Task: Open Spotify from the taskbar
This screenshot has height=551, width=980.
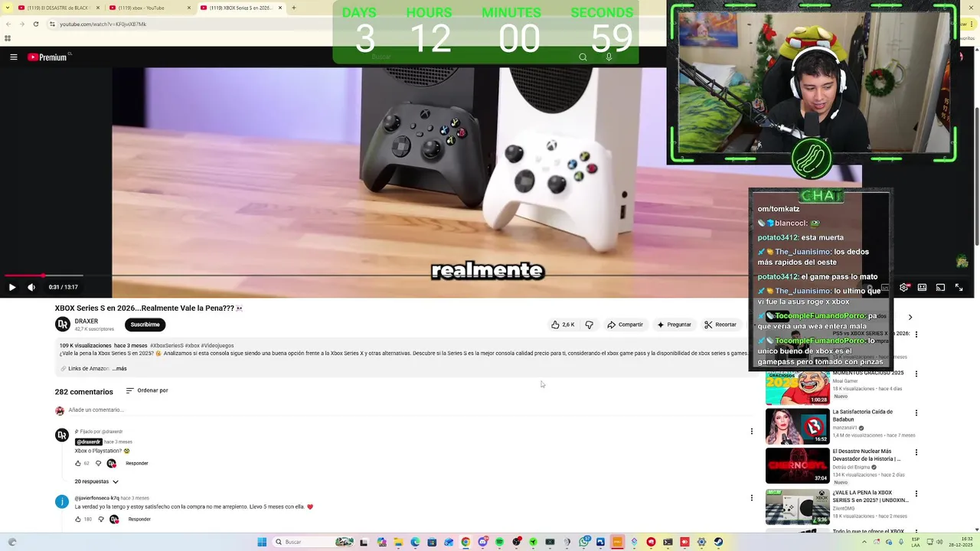Action: pos(499,542)
